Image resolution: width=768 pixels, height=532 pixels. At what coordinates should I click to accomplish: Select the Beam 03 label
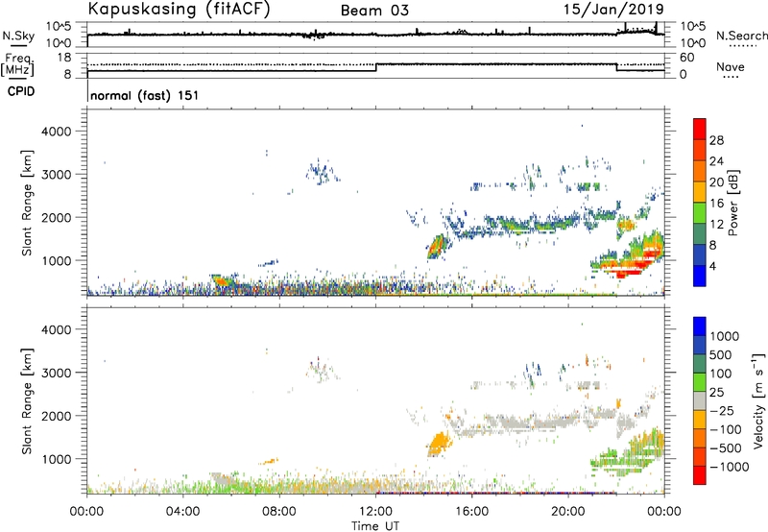coord(374,11)
